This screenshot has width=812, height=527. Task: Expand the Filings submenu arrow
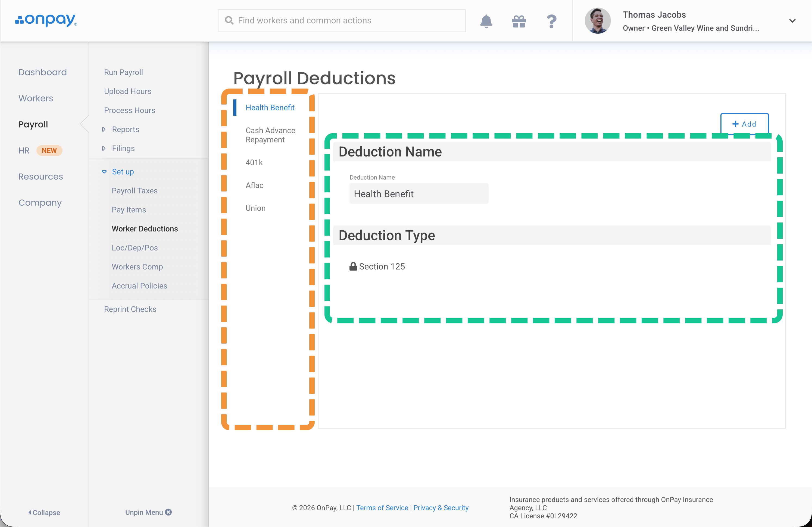(104, 148)
